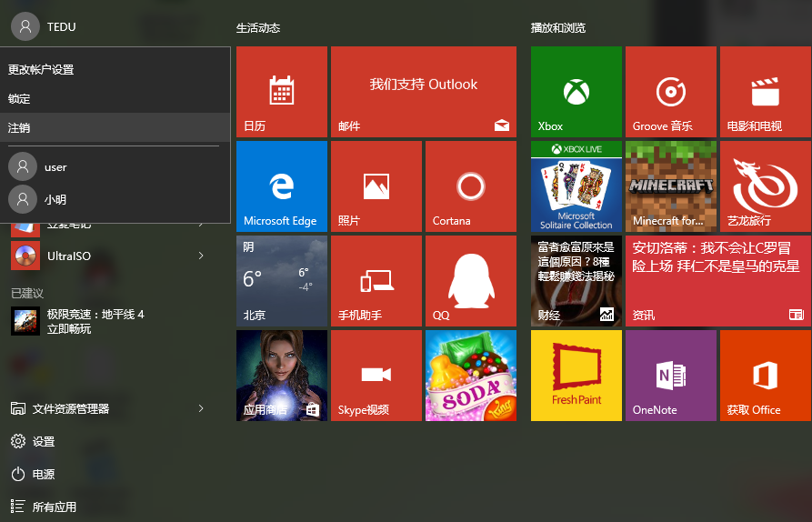The height and width of the screenshot is (522, 812).
Task: Open the Finance (财经) news tile
Action: [x=576, y=281]
